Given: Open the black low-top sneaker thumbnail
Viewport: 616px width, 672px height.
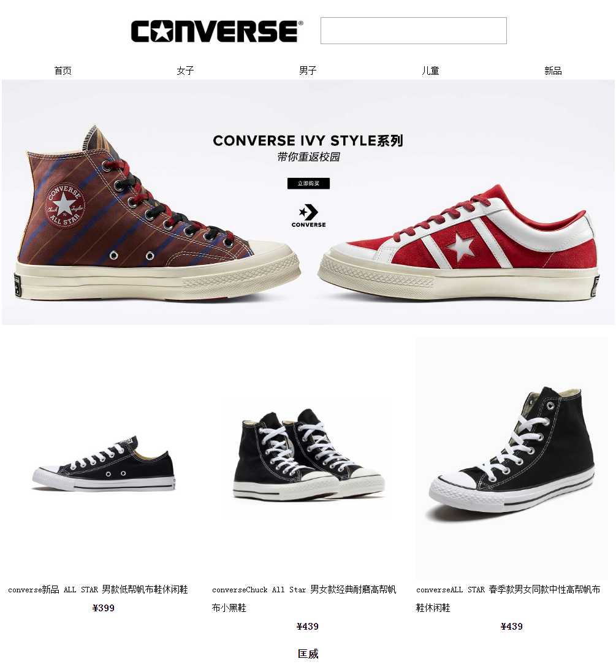Looking at the screenshot, I should tap(104, 464).
